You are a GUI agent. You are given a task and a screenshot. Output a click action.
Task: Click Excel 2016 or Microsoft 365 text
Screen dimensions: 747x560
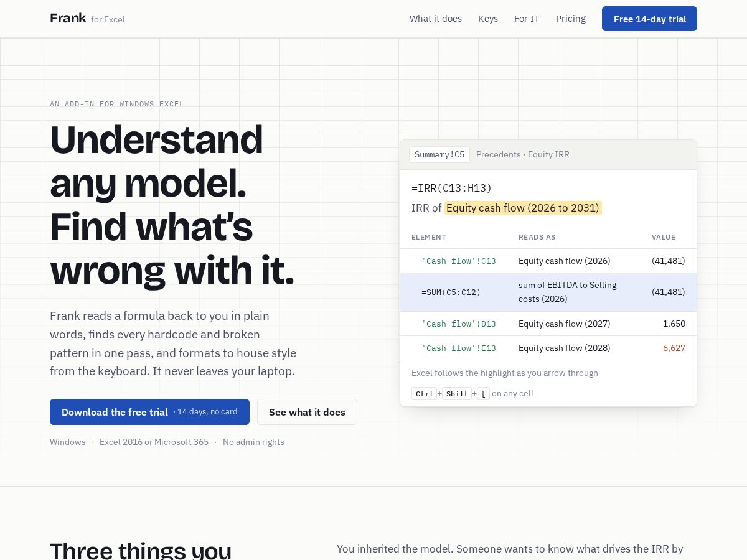[x=154, y=442]
